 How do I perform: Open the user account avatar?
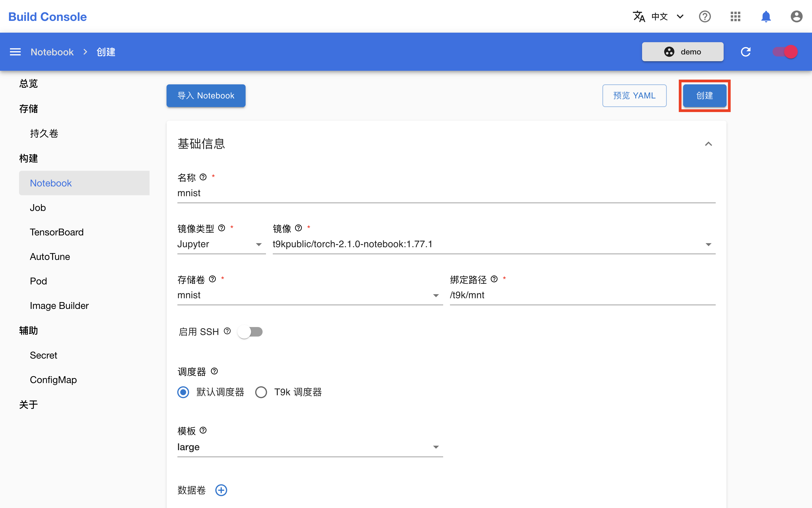tap(796, 17)
